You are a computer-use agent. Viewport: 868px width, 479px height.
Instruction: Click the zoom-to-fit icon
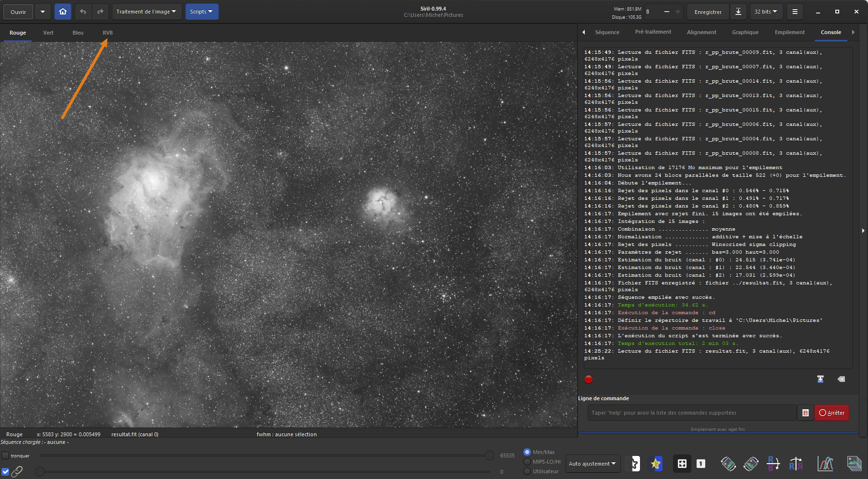(x=682, y=464)
